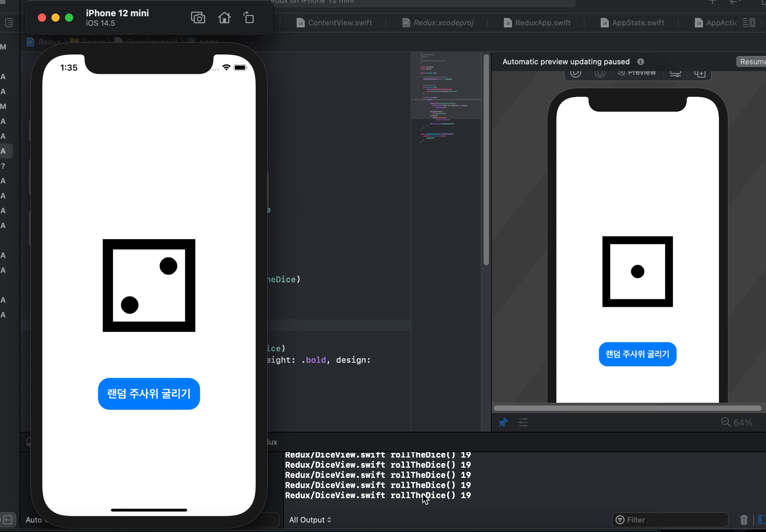766x532 pixels.
Task: Toggle the pin preview button
Action: click(503, 422)
